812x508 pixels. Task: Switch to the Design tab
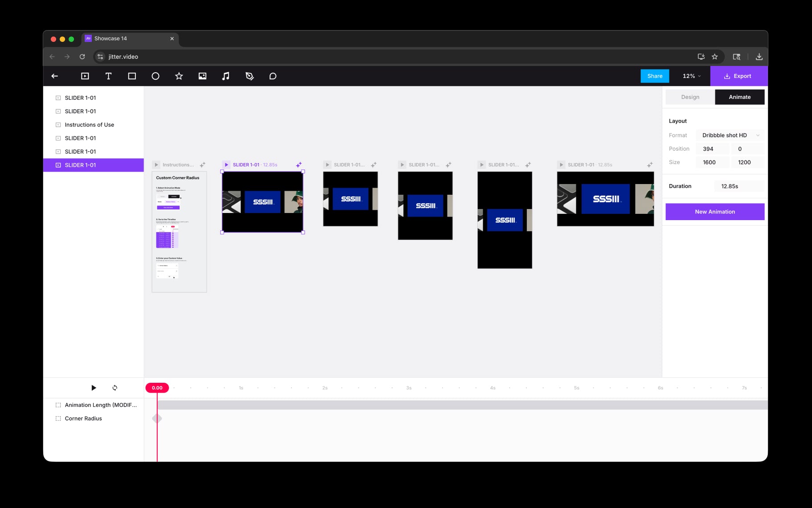(690, 97)
